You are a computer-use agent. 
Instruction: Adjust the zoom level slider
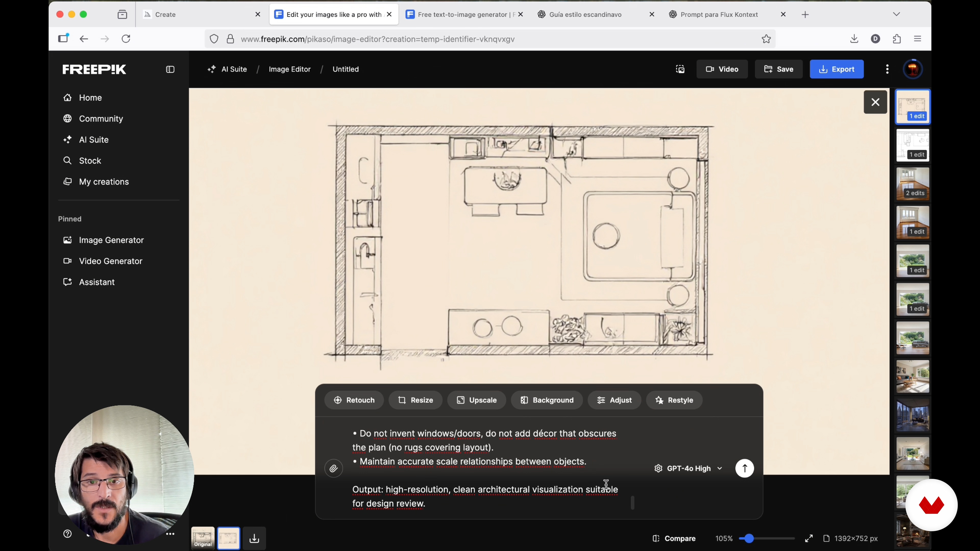click(749, 539)
